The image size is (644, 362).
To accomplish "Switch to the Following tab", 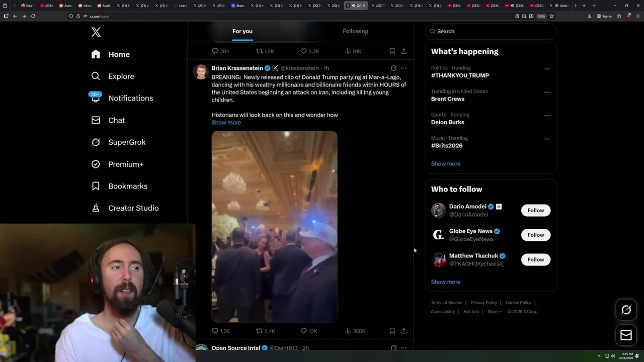I will pyautogui.click(x=355, y=31).
